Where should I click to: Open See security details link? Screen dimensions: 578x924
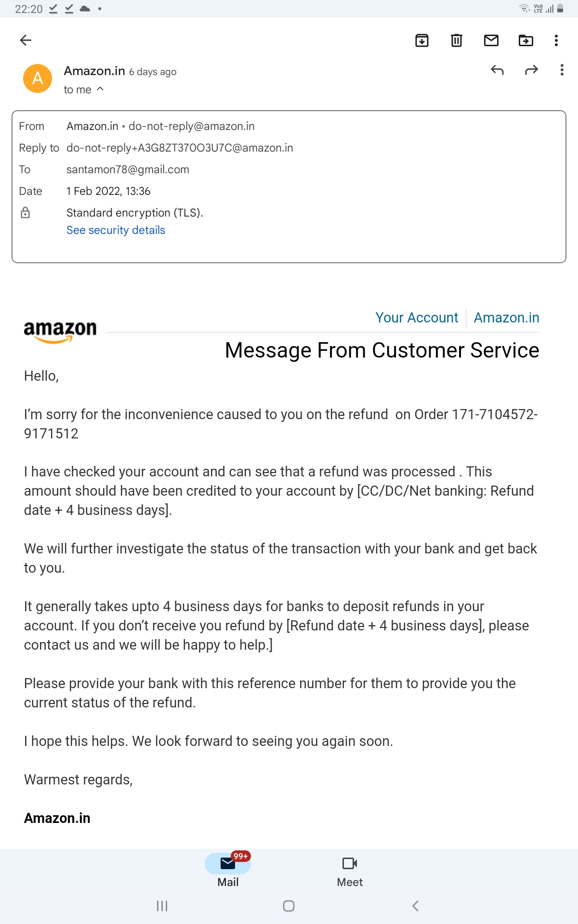click(116, 230)
